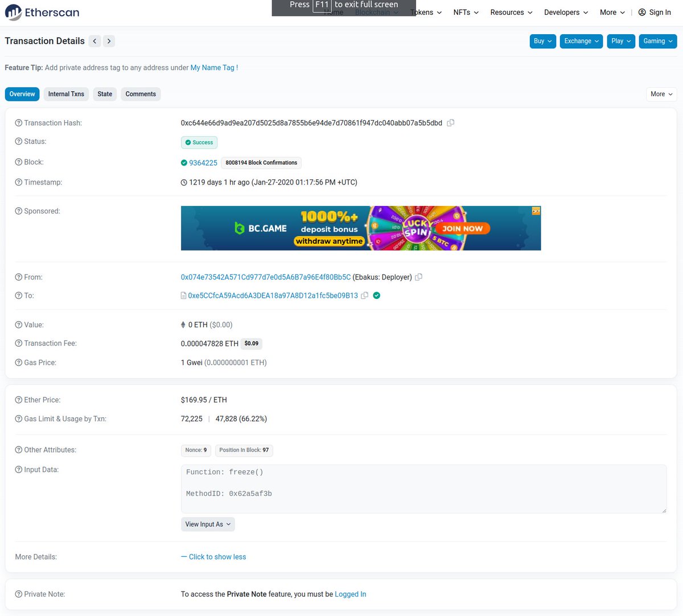Viewport: 683px width, 616px height.
Task: Click the Success status badge
Action: [x=199, y=142]
